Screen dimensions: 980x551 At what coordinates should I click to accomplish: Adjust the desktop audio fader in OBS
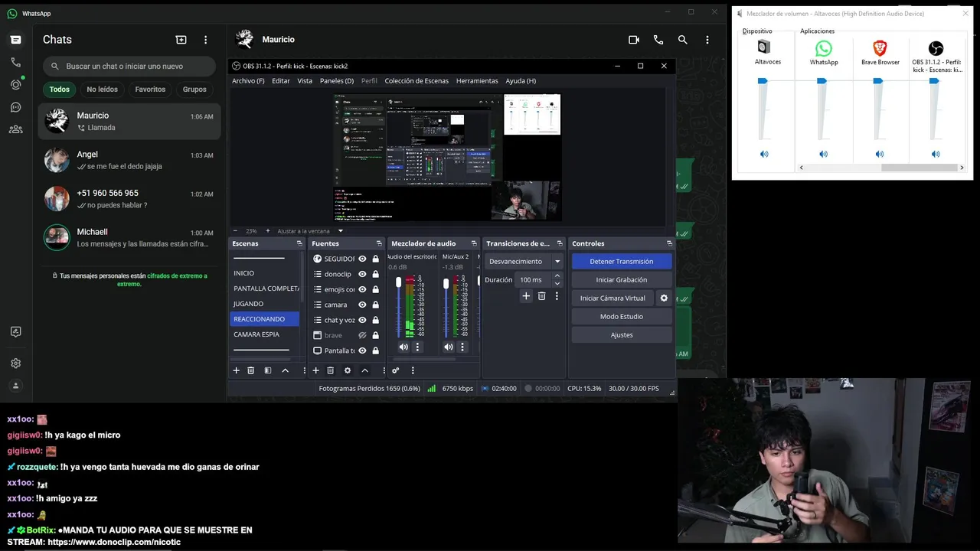[x=398, y=283]
